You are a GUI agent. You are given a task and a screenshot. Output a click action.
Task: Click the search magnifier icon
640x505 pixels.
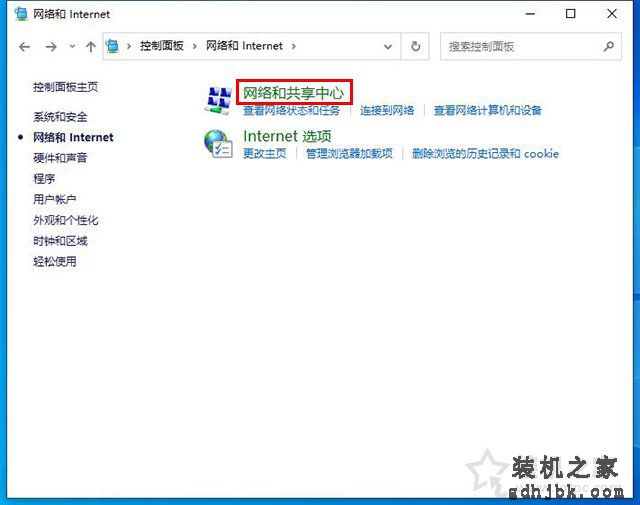click(609, 47)
